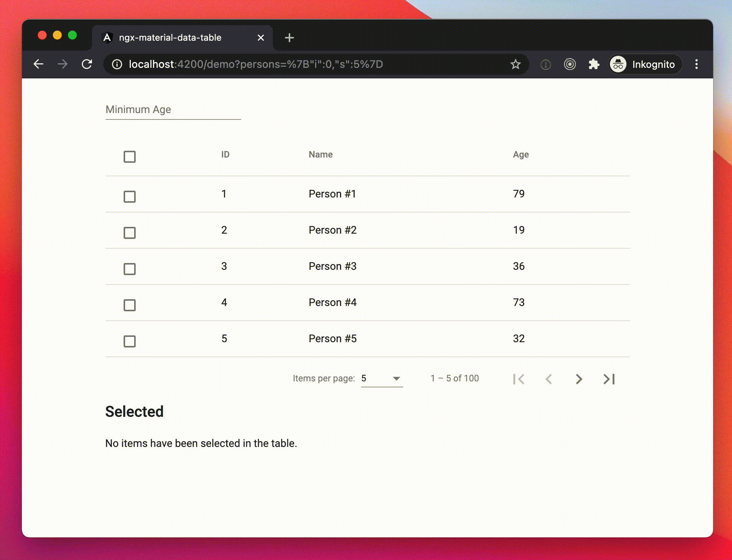Click the address bar URL
The image size is (732, 560).
tap(256, 64)
